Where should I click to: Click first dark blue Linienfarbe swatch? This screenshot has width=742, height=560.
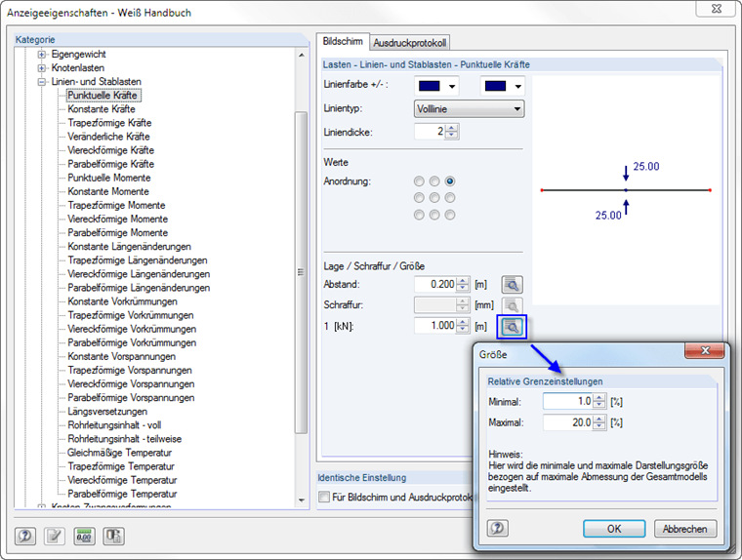pos(430,86)
